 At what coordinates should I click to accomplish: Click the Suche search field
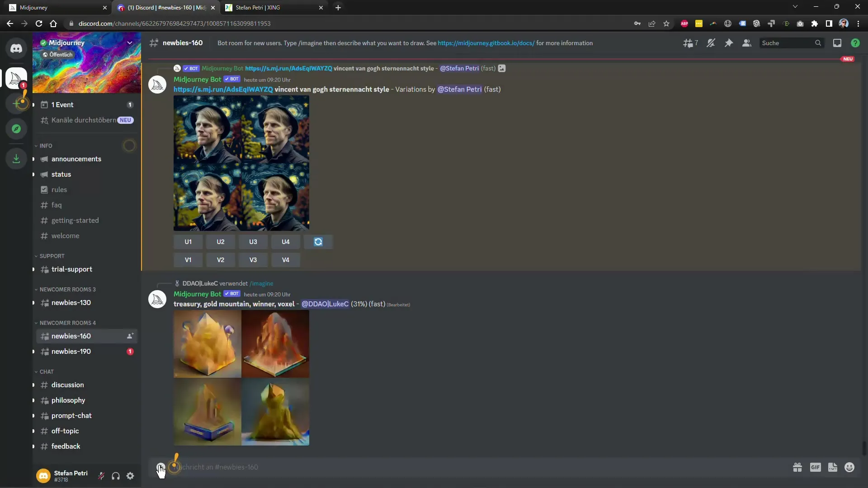tap(791, 43)
